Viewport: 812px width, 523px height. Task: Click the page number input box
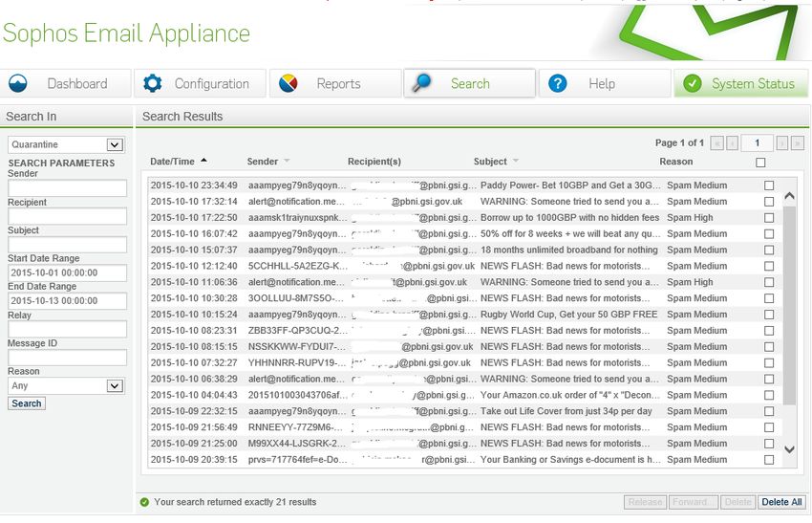coord(758,142)
